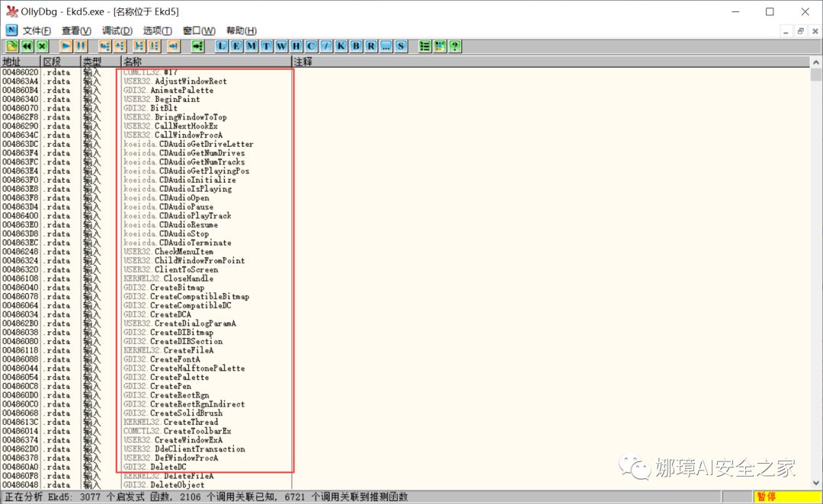823x504 pixels.
Task: Open Run trace with the ... button
Action: 386,46
